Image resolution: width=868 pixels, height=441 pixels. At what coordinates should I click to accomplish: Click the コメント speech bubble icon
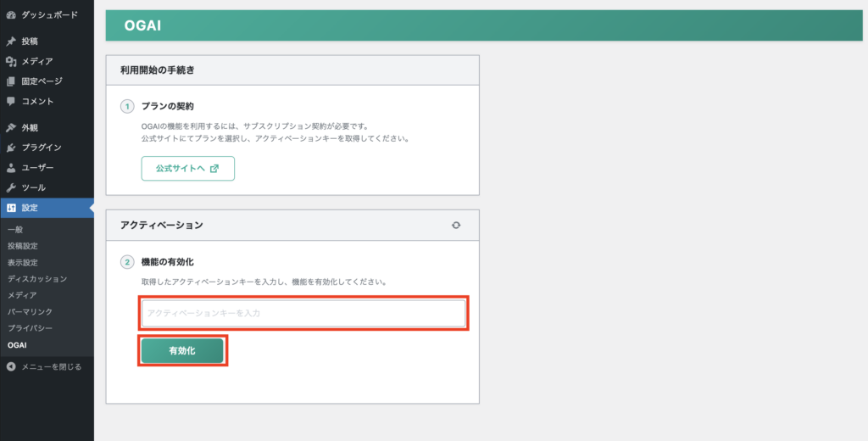click(10, 102)
